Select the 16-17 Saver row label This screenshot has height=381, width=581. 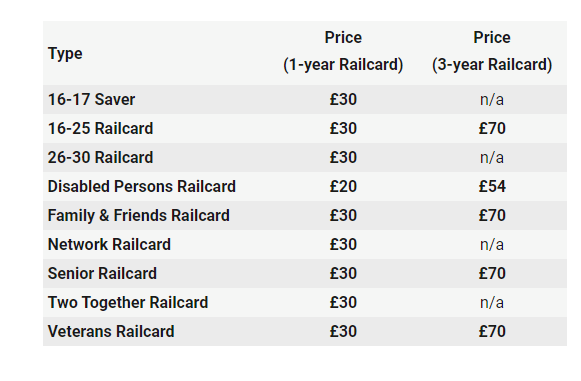91,100
